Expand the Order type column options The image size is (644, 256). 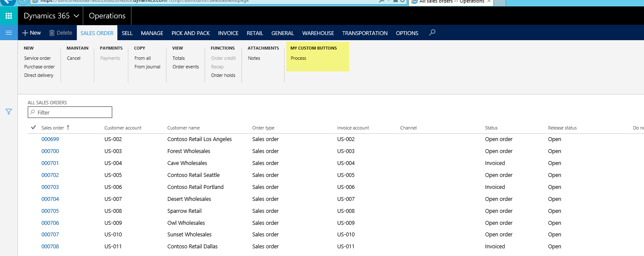(263, 127)
